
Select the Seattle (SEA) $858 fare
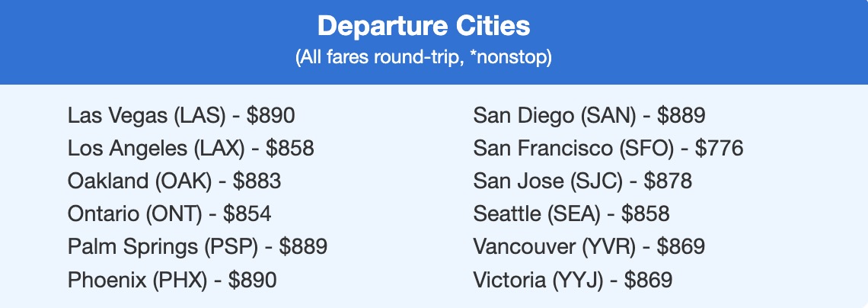571,214
